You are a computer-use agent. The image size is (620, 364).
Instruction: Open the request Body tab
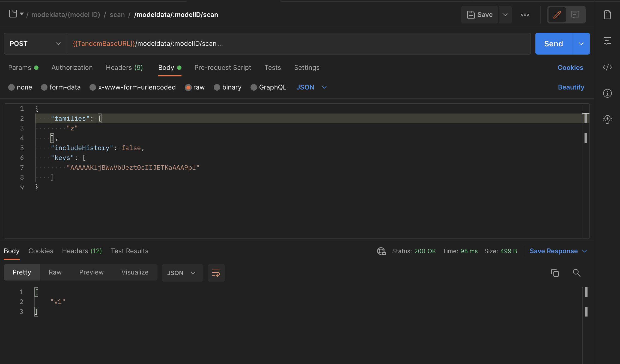[x=170, y=68]
